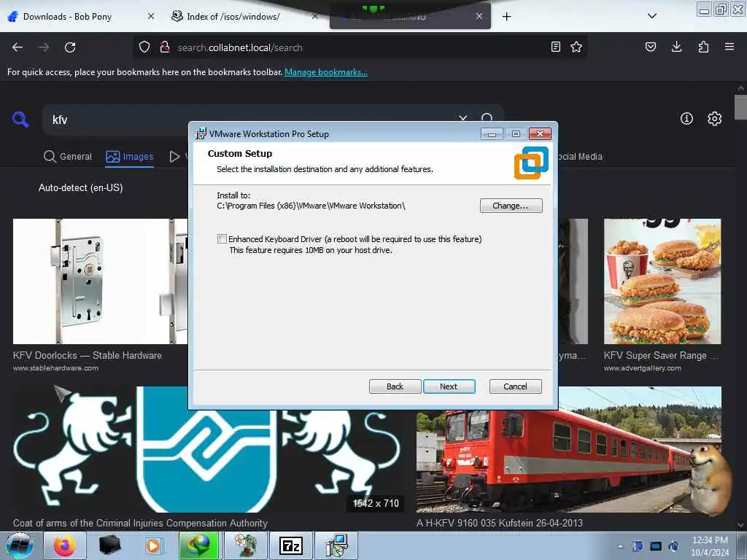Close the Downloads - Bob Pony tab

[150, 16]
